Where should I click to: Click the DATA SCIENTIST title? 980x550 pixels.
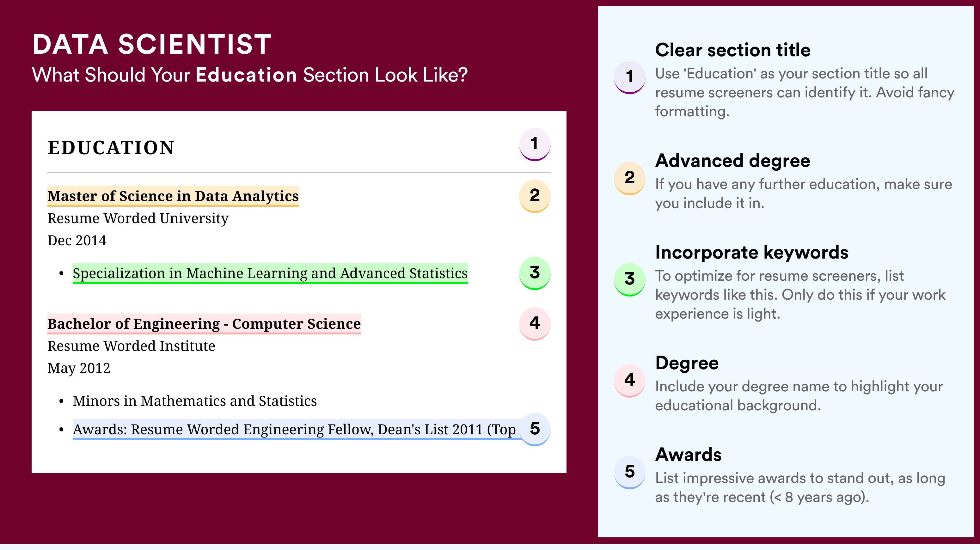[152, 44]
